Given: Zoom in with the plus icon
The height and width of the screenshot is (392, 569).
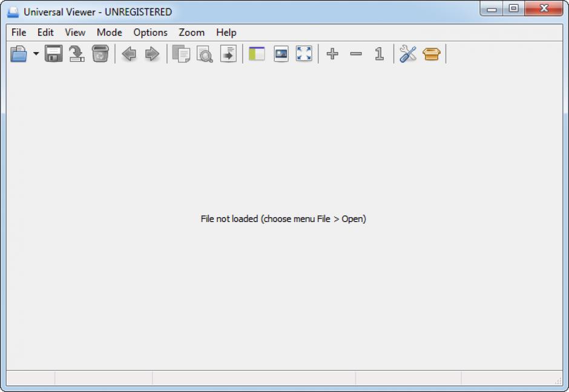Looking at the screenshot, I should 332,54.
